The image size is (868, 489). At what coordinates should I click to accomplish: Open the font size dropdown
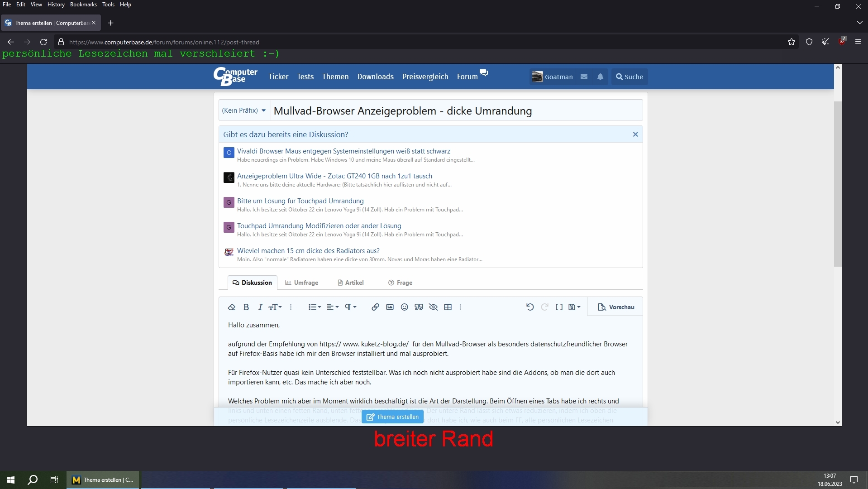275,307
